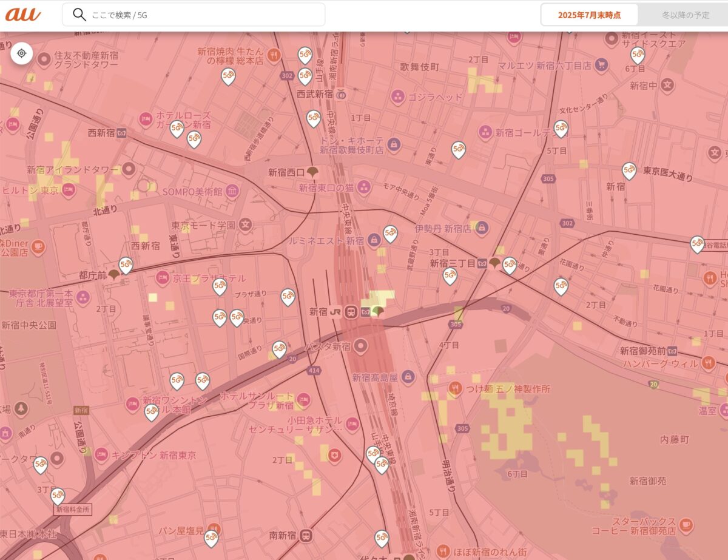
Task: Click the ルミネエスト新宿 shopping icon
Action: click(374, 241)
